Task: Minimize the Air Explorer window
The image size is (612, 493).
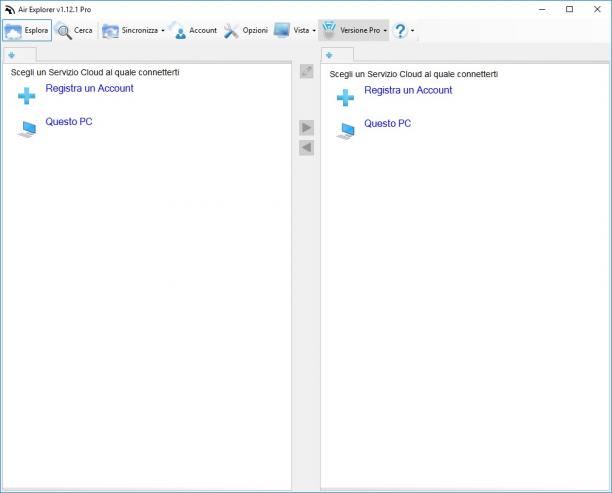Action: tap(542, 9)
